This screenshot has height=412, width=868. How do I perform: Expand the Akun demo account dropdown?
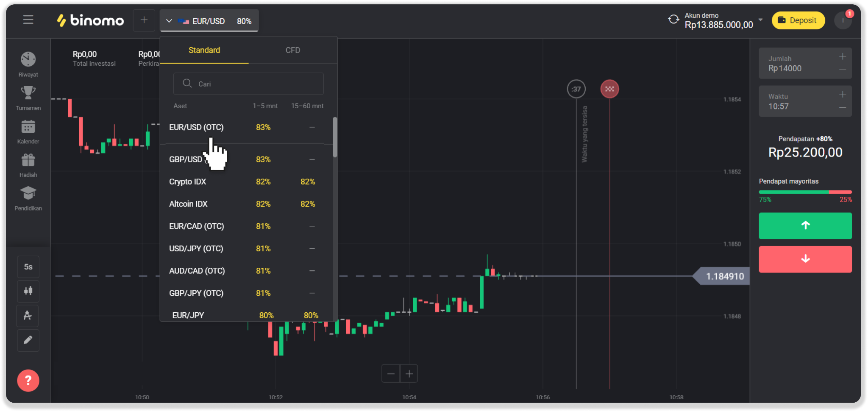pos(760,20)
